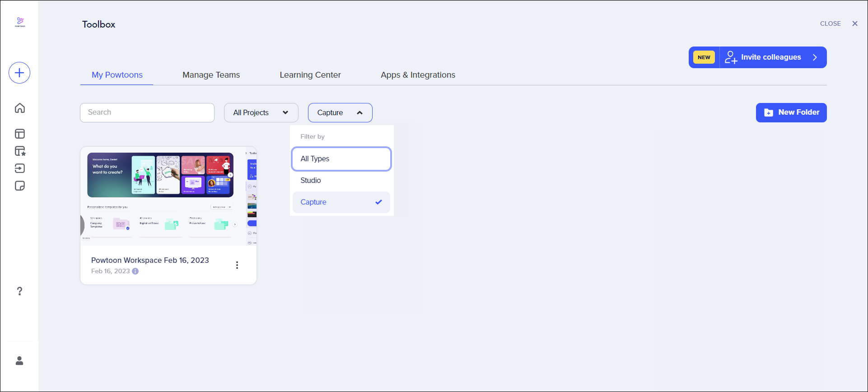Open the user profile icon
The image size is (868, 392).
tap(19, 361)
